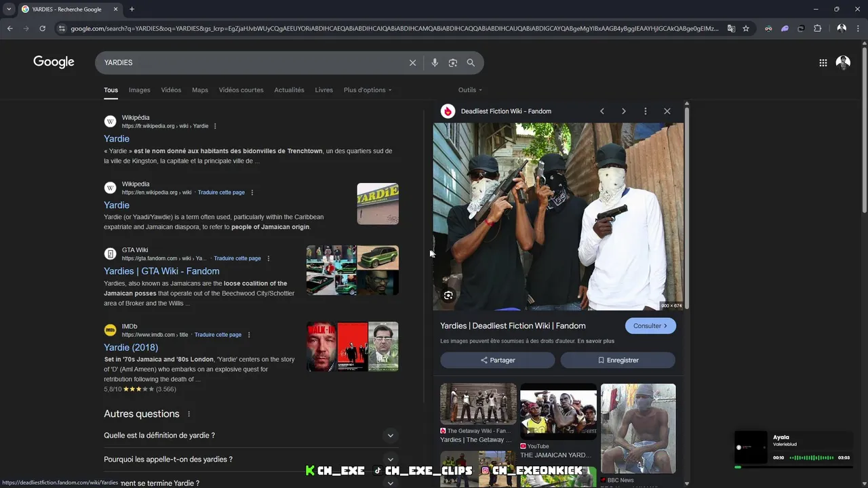The height and width of the screenshot is (488, 868).
Task: Translate the IMDb result page
Action: coord(218,335)
